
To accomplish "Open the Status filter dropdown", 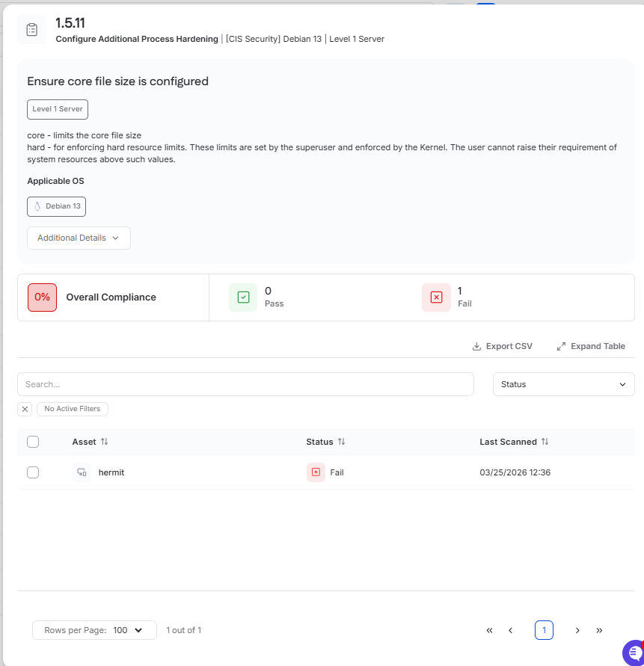I will pos(564,384).
